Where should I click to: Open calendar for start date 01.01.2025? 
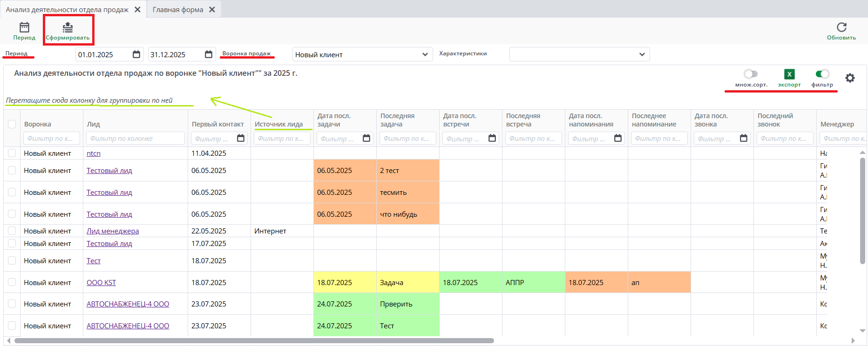pyautogui.click(x=136, y=54)
